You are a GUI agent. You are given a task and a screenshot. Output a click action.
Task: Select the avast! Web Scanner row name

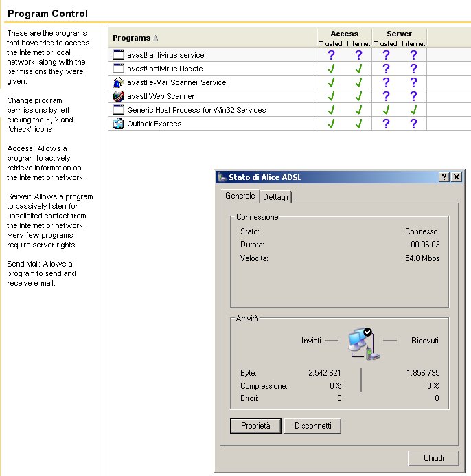pos(161,96)
